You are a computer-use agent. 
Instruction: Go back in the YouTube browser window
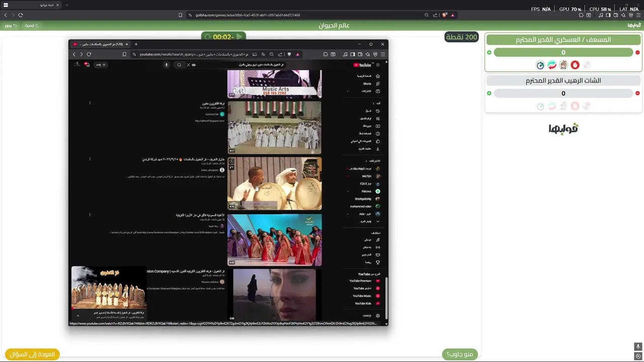(74, 54)
